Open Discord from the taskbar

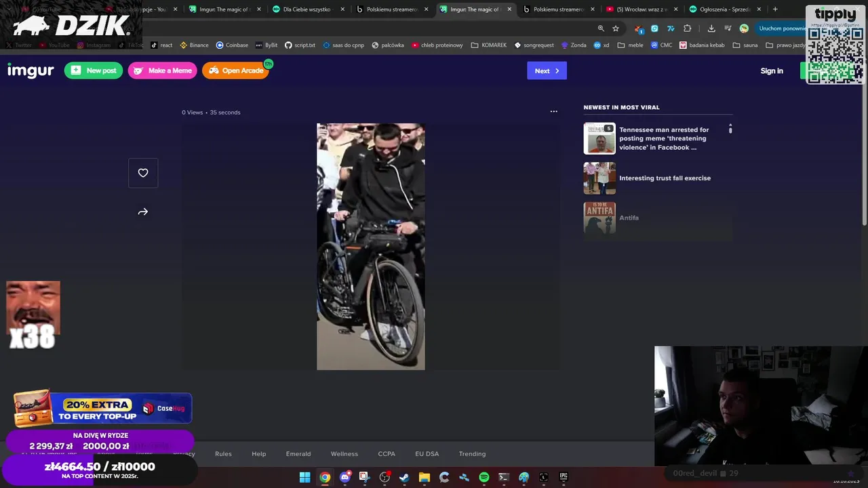(345, 477)
